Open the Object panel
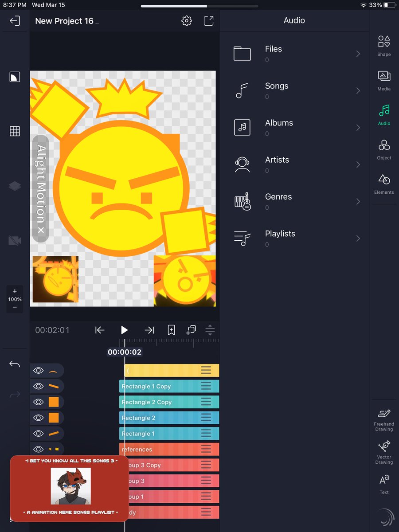 click(x=384, y=150)
